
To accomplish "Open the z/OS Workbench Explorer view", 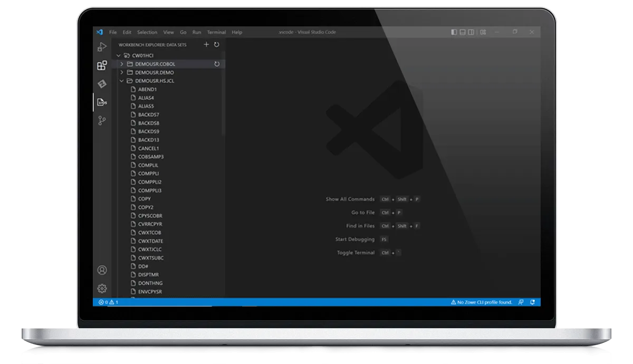I will pos(102,102).
